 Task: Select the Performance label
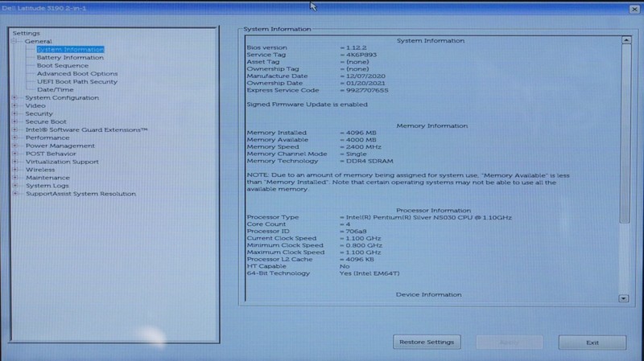(x=47, y=137)
